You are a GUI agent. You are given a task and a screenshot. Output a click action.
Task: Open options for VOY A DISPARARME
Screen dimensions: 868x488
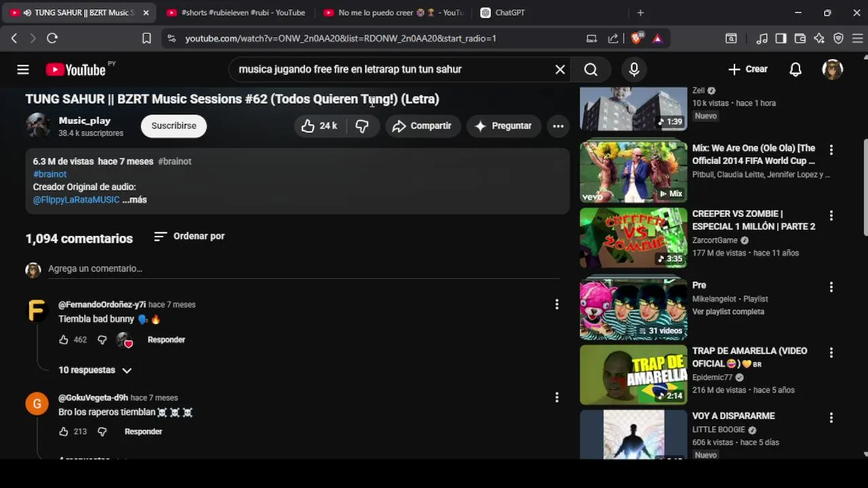[831, 418]
